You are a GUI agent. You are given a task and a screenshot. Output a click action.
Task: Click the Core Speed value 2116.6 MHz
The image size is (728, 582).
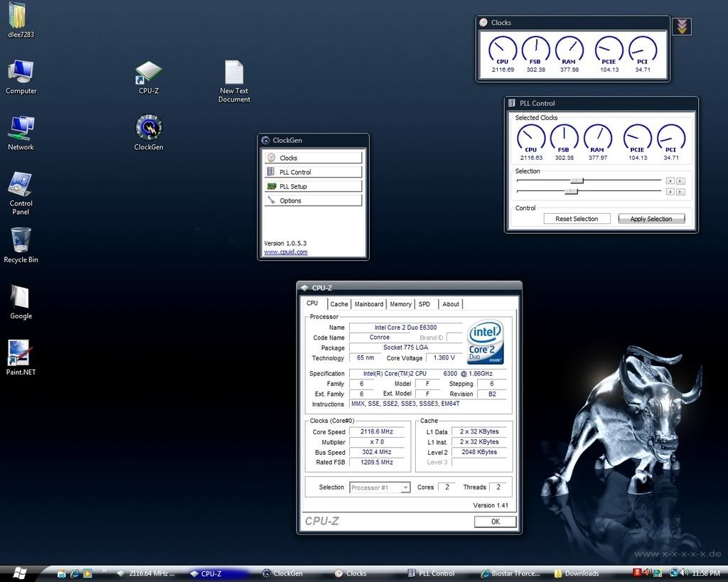point(377,431)
